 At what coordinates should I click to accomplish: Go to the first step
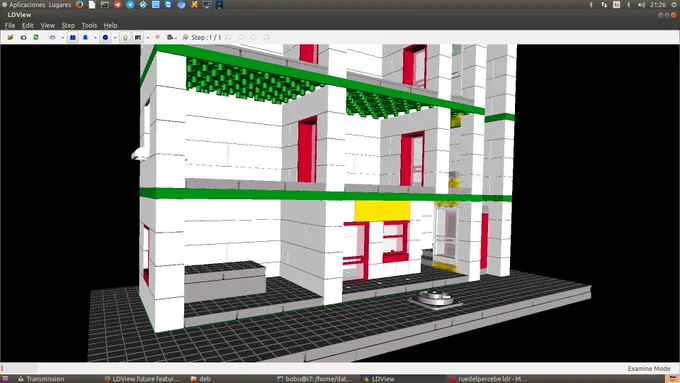(228, 37)
